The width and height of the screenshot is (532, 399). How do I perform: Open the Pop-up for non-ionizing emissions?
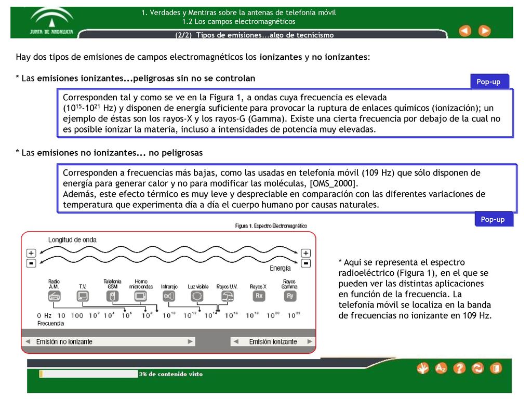[493, 219]
